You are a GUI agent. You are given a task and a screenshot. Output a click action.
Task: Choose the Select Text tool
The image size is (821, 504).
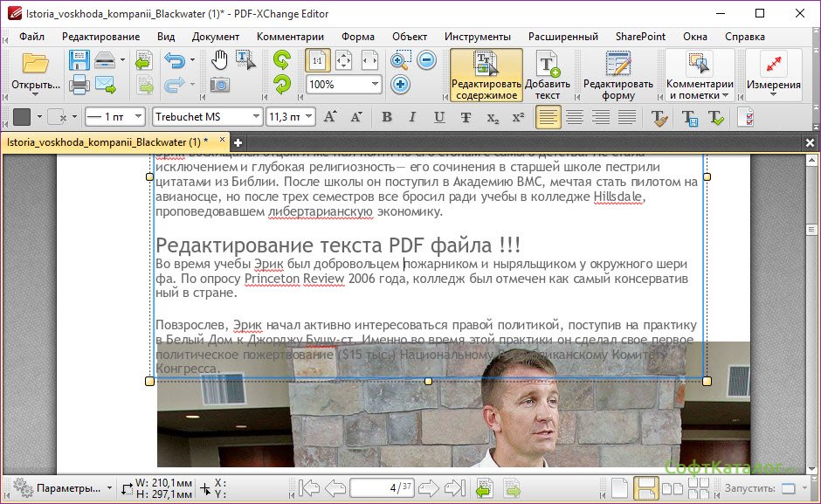(x=245, y=60)
